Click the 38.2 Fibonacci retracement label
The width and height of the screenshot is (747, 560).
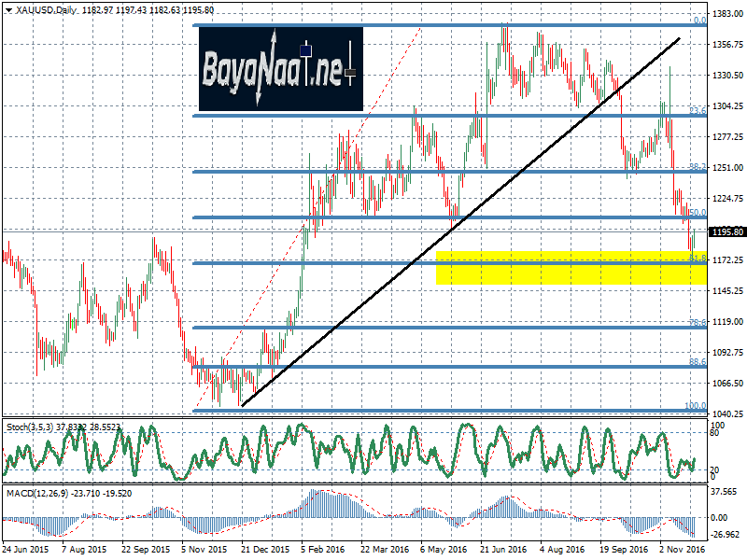[x=697, y=166]
